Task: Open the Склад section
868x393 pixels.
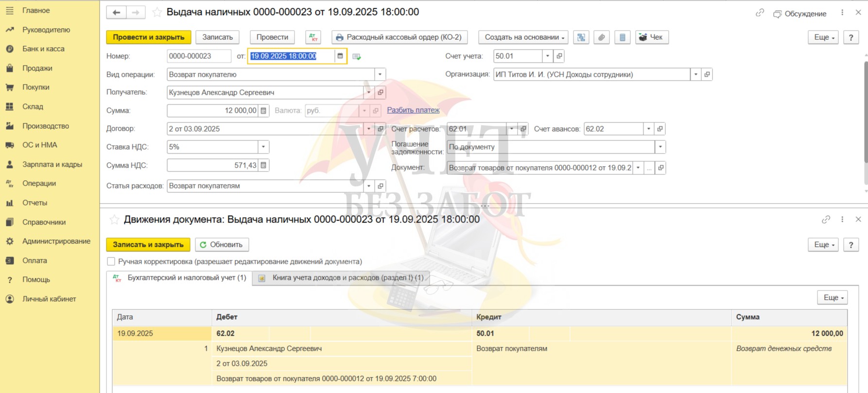Action: point(33,106)
